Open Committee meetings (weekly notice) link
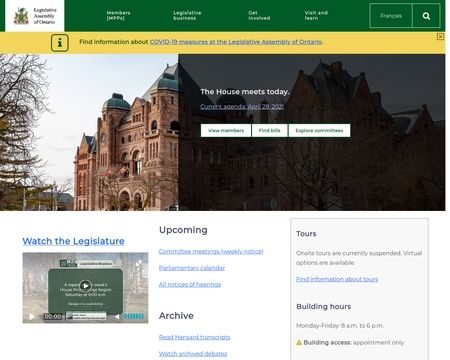Viewport: 450px width, 360px height. click(211, 251)
